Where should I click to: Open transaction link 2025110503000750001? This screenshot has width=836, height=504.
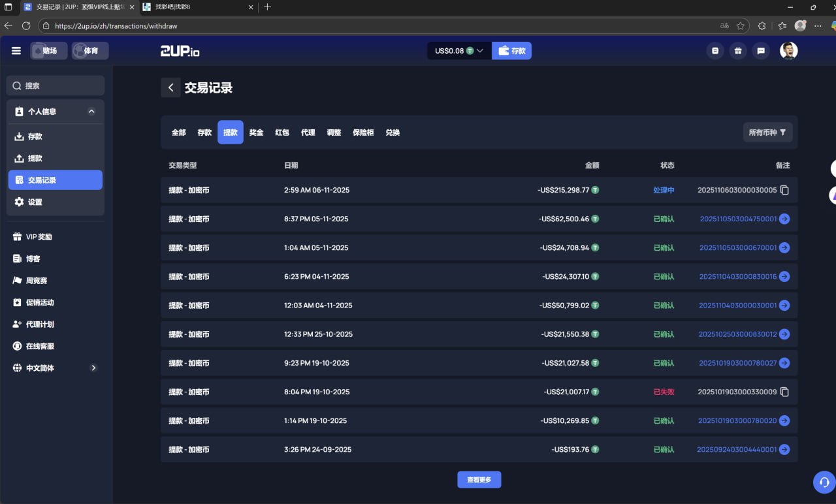737,219
